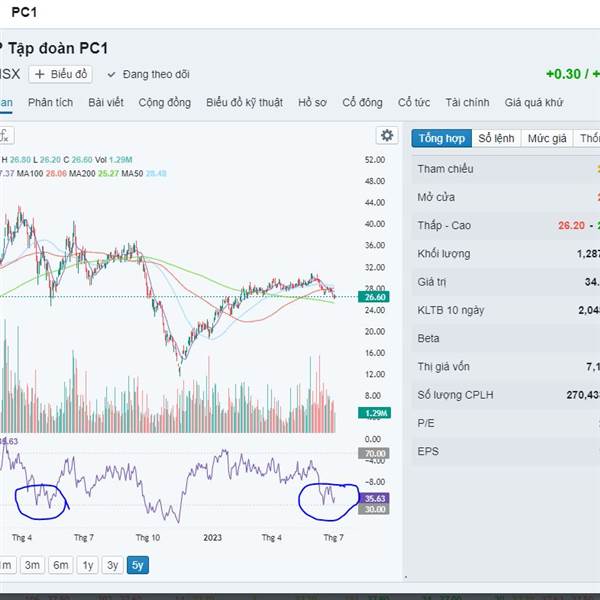Set chart range to 3y
This screenshot has height=600, width=600.
tap(112, 565)
